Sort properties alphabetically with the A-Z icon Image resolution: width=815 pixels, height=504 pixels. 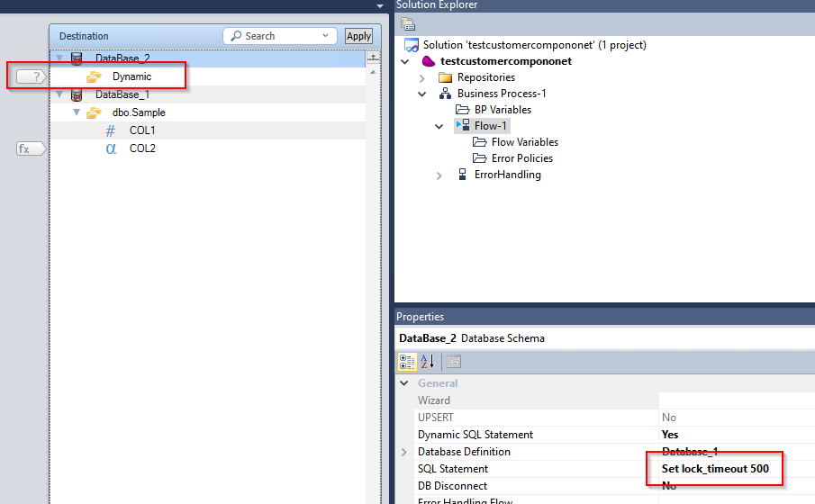(428, 362)
